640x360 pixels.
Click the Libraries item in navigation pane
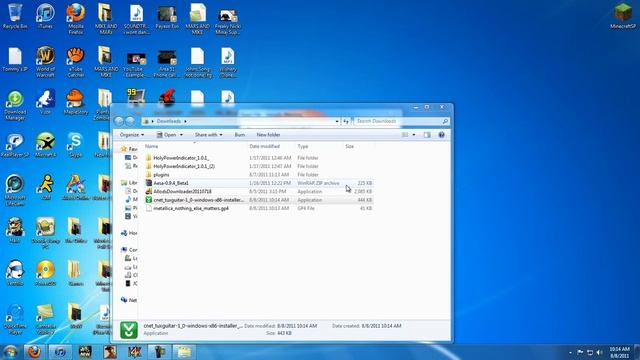click(x=129, y=183)
